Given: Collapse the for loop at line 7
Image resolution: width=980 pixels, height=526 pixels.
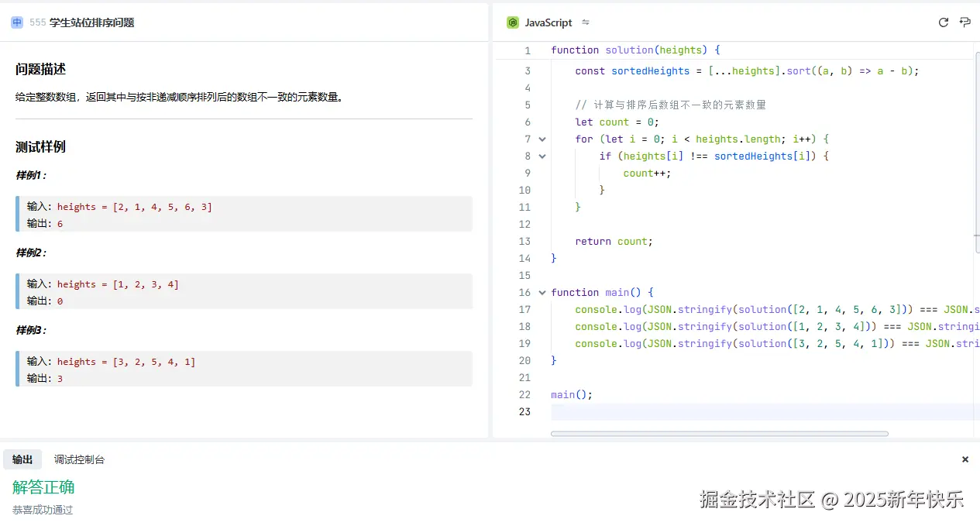Looking at the screenshot, I should (x=542, y=139).
